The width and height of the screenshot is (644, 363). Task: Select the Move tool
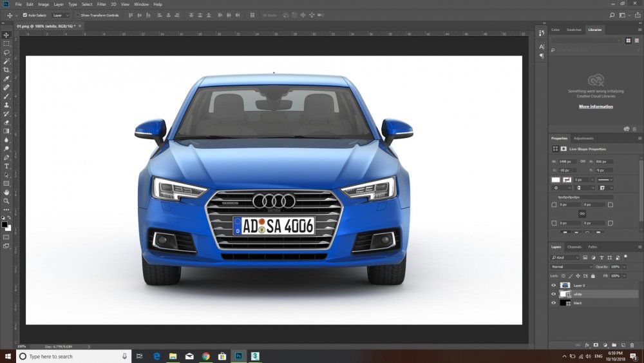[x=6, y=35]
